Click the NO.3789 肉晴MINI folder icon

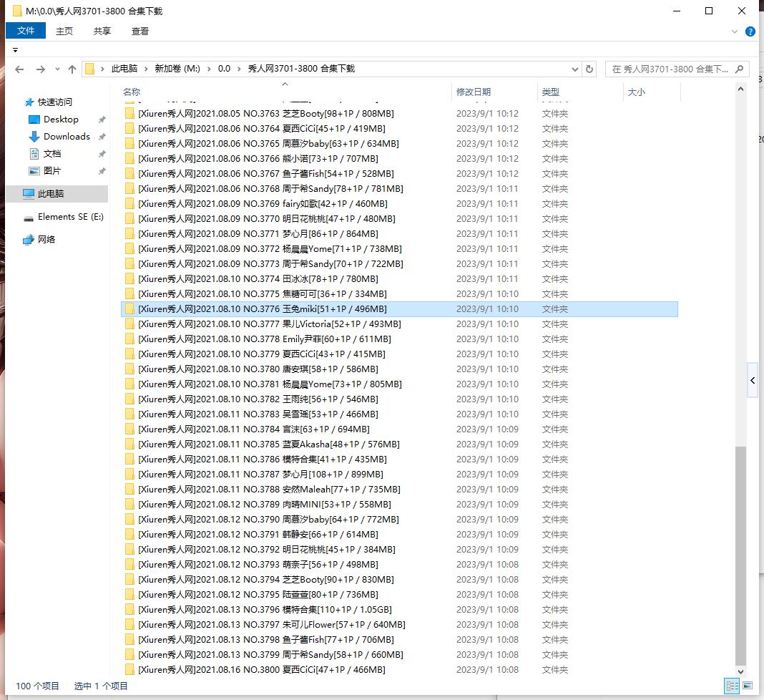point(129,505)
